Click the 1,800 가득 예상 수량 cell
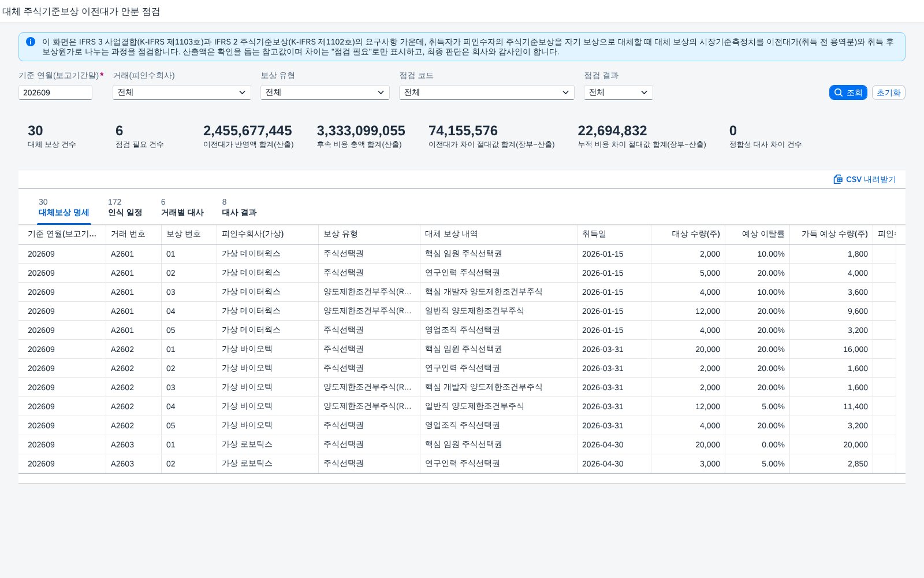The width and height of the screenshot is (924, 578). (832, 254)
